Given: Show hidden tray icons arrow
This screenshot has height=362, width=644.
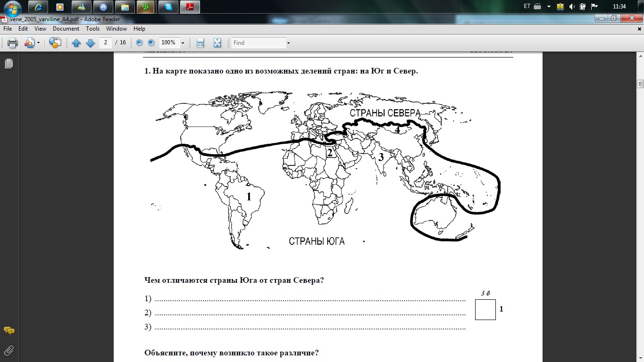Looking at the screenshot, I should [x=549, y=7].
